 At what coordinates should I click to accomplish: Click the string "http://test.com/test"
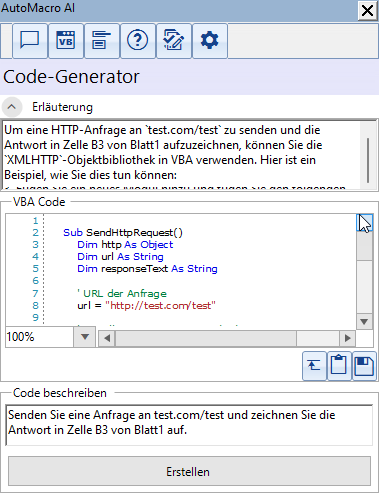(x=161, y=305)
